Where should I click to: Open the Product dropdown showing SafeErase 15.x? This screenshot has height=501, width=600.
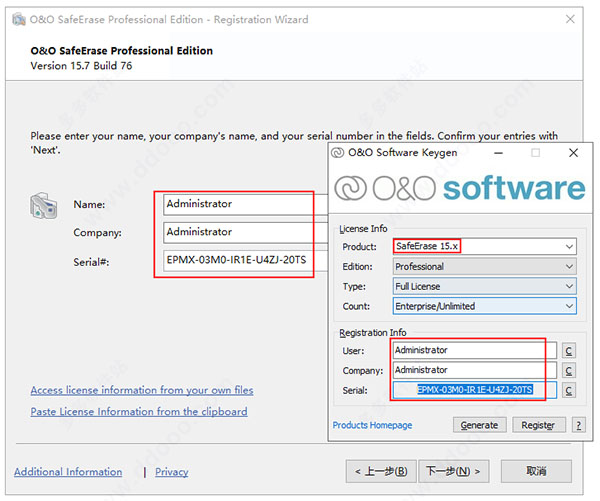[484, 246]
